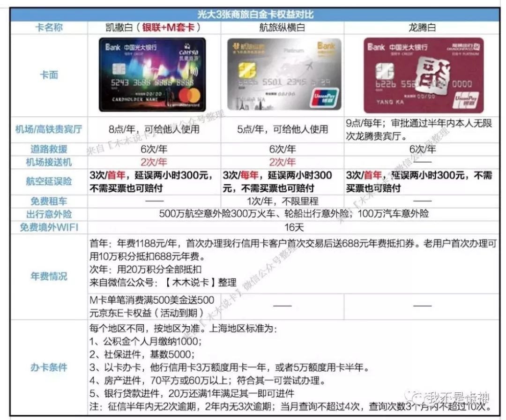Screen dimensions: 506x420
Task: Click the 机场/高铁贵宾厅 row label
Action: [x=49, y=128]
